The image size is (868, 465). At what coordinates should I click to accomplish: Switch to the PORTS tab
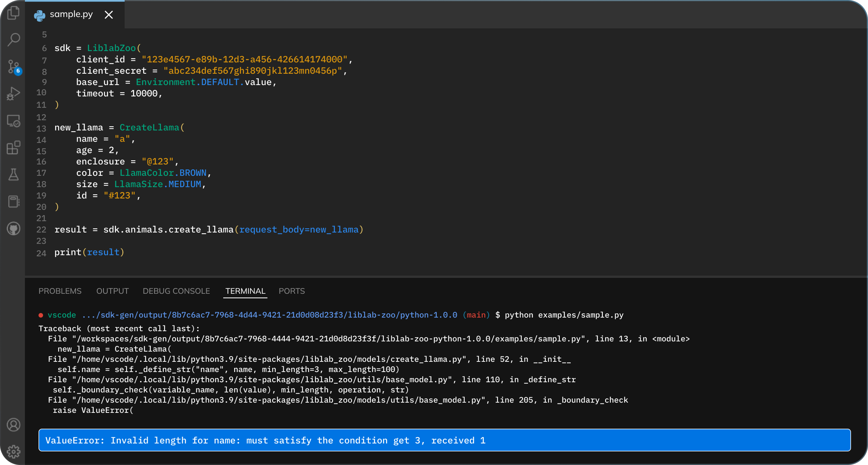291,291
